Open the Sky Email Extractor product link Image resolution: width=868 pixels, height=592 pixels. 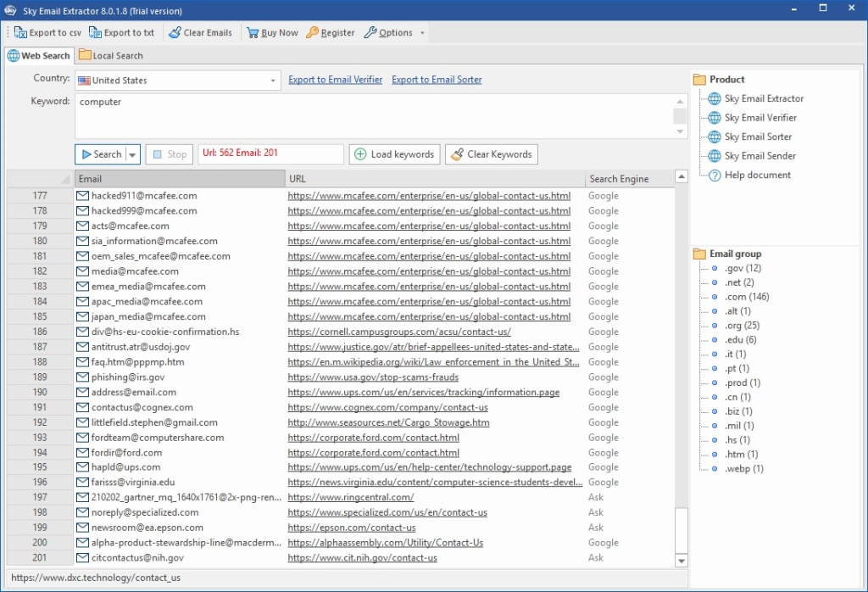(764, 98)
